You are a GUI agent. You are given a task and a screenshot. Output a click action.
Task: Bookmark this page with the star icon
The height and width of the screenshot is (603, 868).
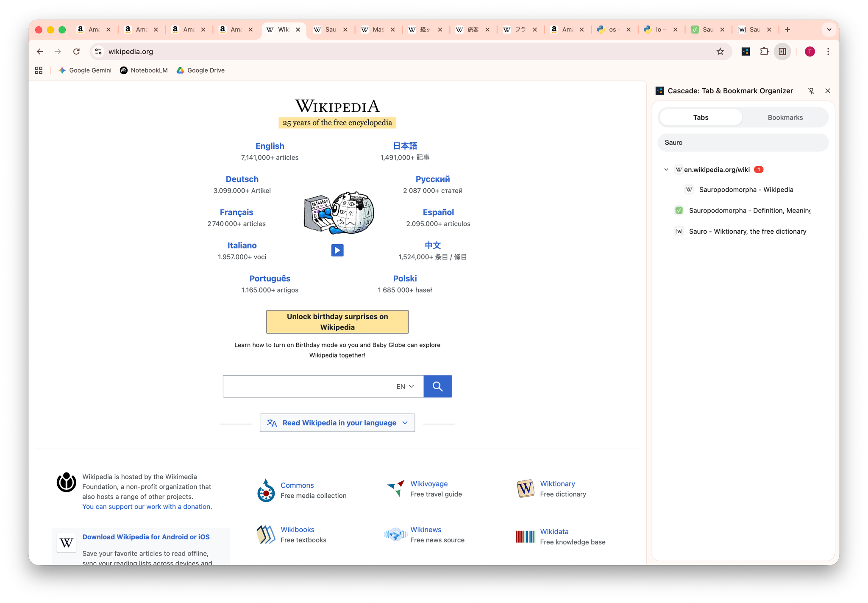(x=720, y=52)
